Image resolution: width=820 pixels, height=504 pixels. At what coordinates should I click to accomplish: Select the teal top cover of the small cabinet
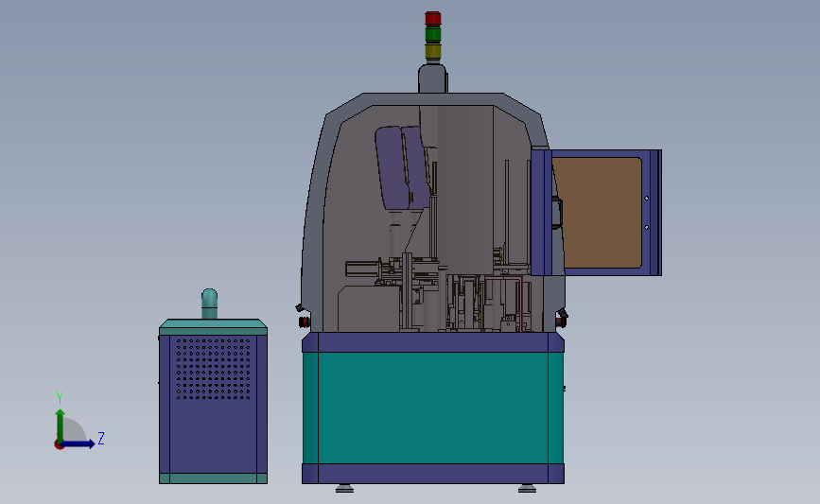(214, 327)
